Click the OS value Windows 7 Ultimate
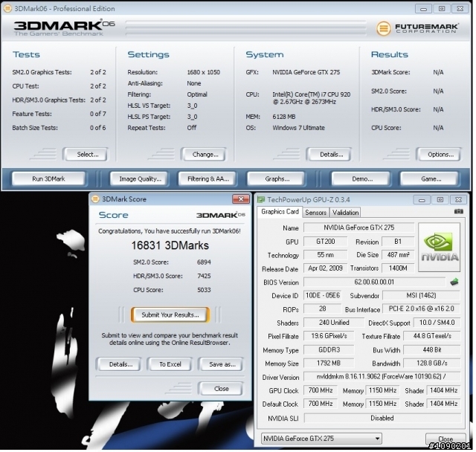The image size is (476, 452). click(x=298, y=128)
